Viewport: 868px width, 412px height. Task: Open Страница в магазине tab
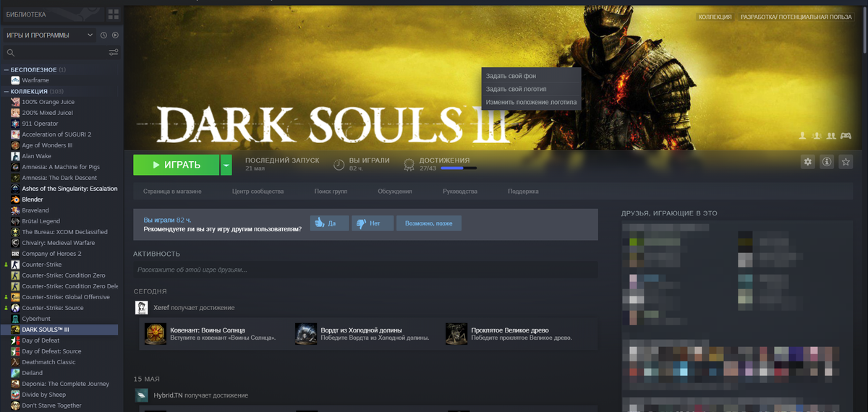172,192
